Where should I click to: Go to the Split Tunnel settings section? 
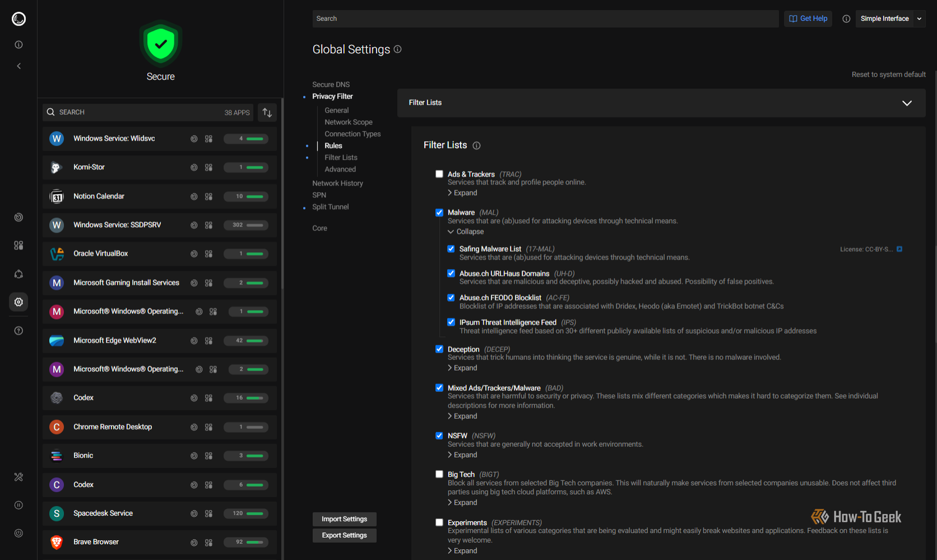(x=331, y=207)
